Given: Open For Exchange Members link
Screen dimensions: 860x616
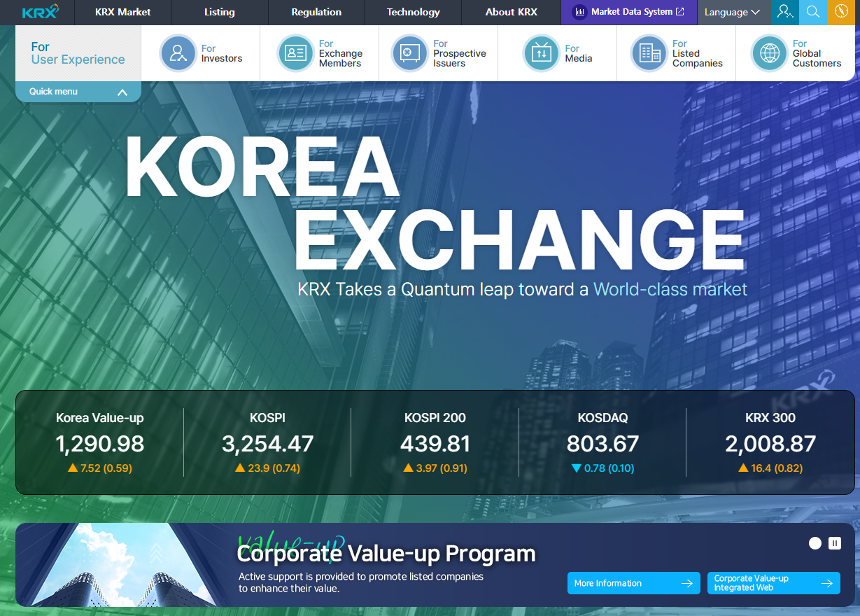Looking at the screenshot, I should point(341,53).
